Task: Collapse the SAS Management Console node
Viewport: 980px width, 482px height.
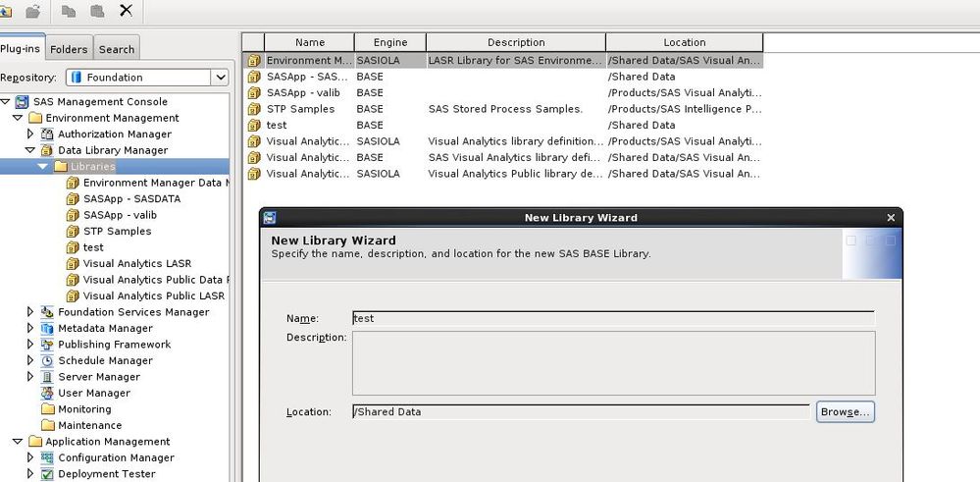Action: 5,101
